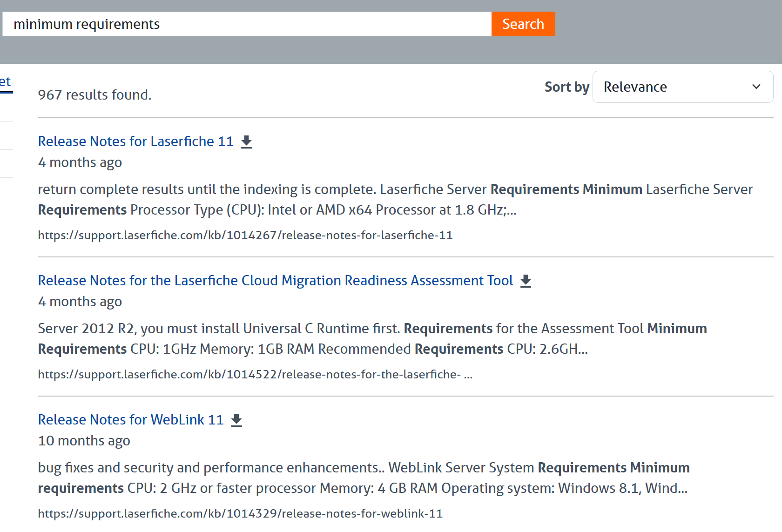Open the Sort by Relevance dropdown
This screenshot has height=532, width=782.
(682, 87)
